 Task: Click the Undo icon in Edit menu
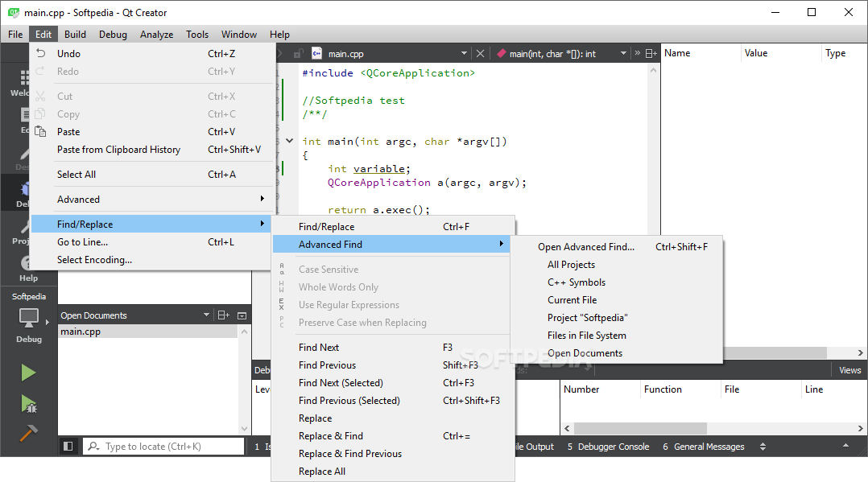(x=40, y=53)
